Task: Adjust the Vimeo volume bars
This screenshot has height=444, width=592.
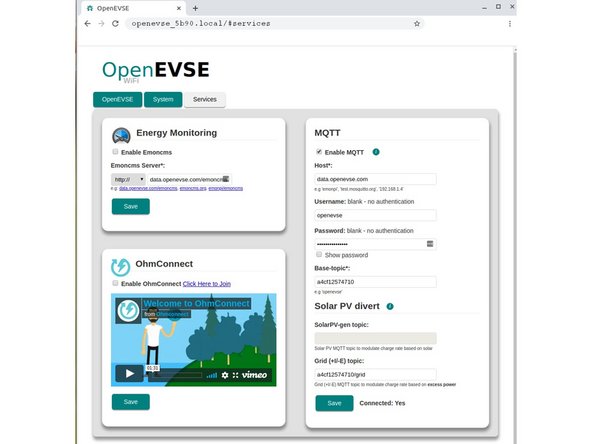Action: 212,375
